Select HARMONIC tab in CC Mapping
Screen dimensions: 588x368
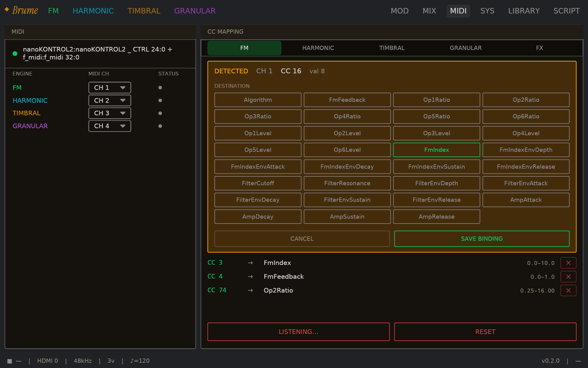point(318,48)
